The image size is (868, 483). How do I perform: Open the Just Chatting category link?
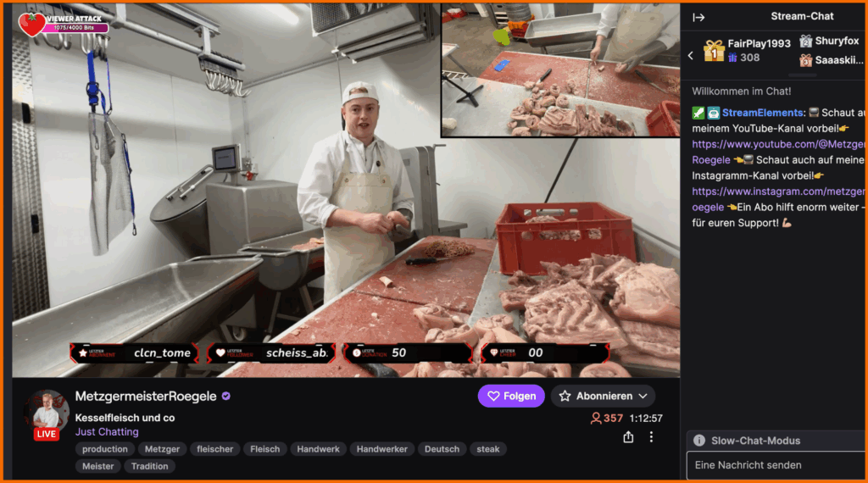tap(107, 432)
